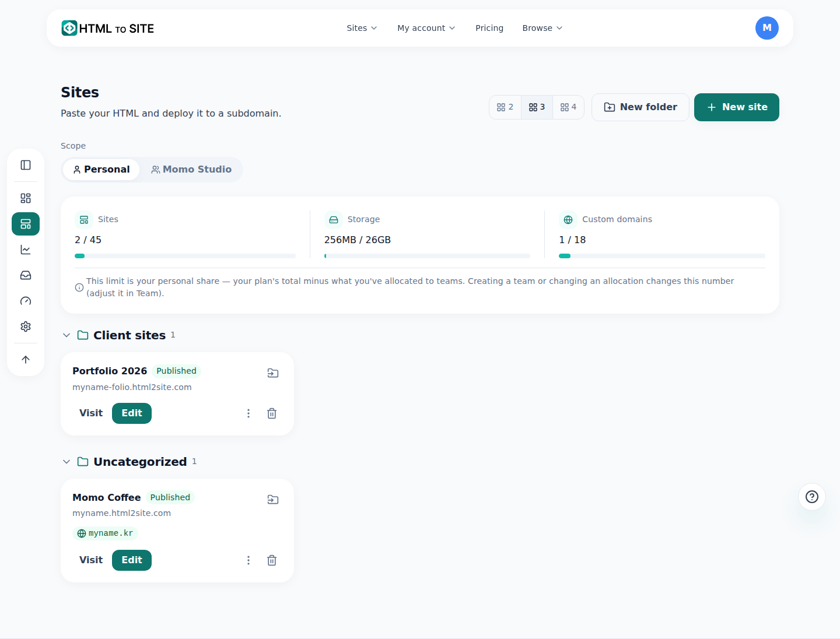Click the Uncategorized folder icon
Viewport: 840px width, 639px height.
click(83, 462)
